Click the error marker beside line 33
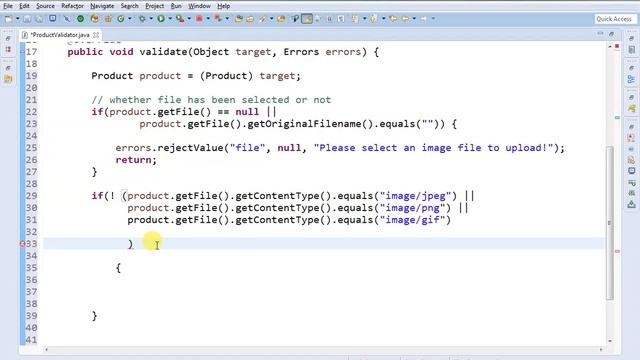 coord(22,244)
